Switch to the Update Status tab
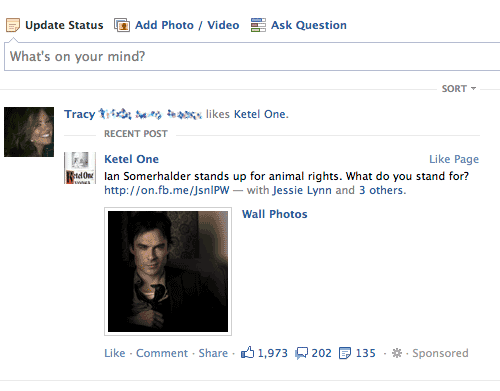Viewport: 500px width, 391px height. 64,25
